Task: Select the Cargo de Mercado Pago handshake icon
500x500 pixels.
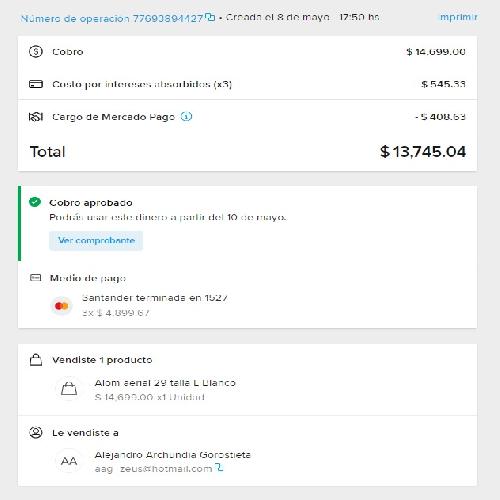Action: 36,117
